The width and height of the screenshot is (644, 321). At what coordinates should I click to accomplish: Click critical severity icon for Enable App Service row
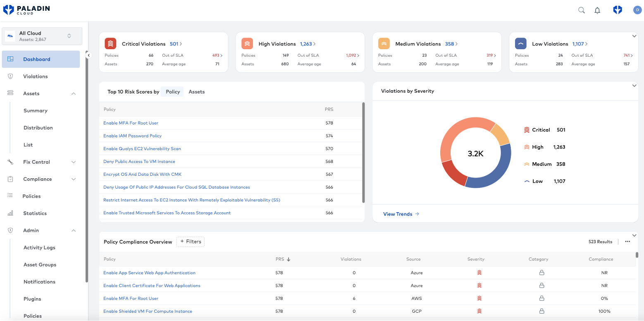pyautogui.click(x=479, y=273)
